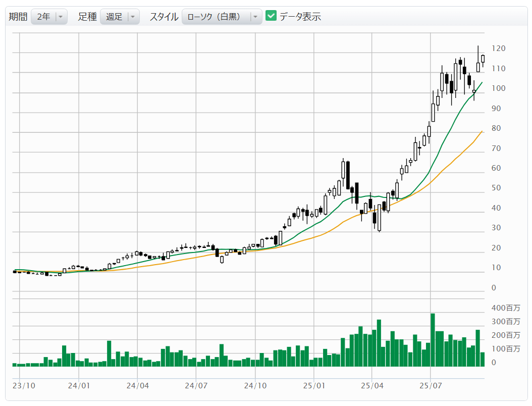Image resolution: width=532 pixels, height=406 pixels.
Task: Click the arrow beside the 週足 selector
Action: [x=133, y=17]
